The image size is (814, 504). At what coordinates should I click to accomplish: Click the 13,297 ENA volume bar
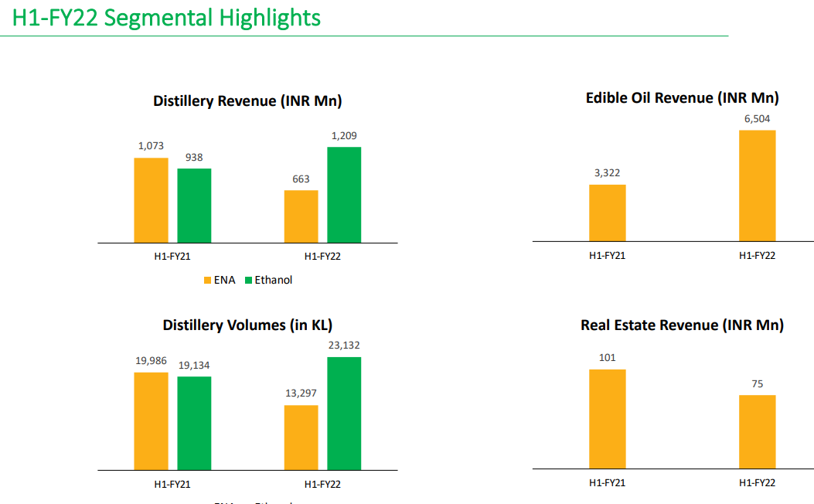click(301, 437)
